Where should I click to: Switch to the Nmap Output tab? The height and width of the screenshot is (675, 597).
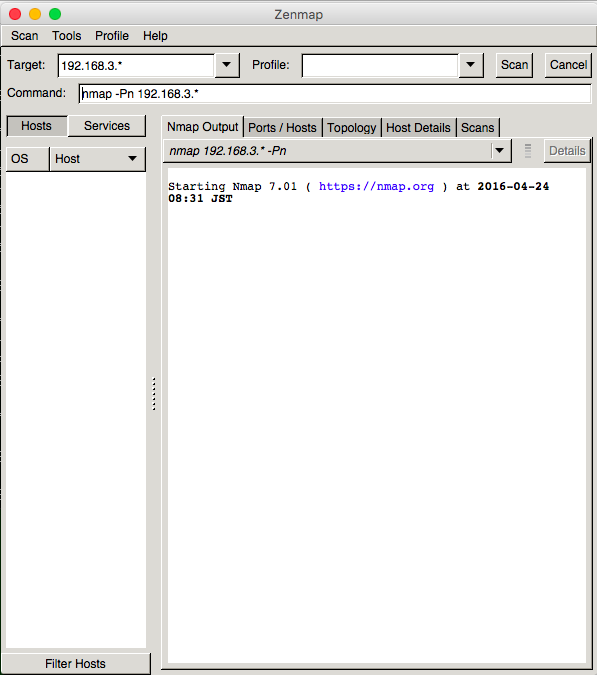click(x=202, y=127)
